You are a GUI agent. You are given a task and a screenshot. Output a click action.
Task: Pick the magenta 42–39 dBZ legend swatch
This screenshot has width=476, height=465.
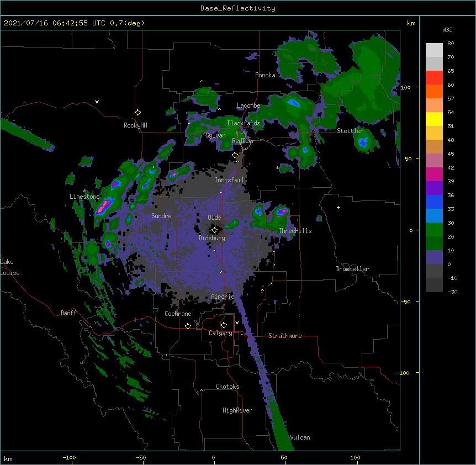(434, 174)
